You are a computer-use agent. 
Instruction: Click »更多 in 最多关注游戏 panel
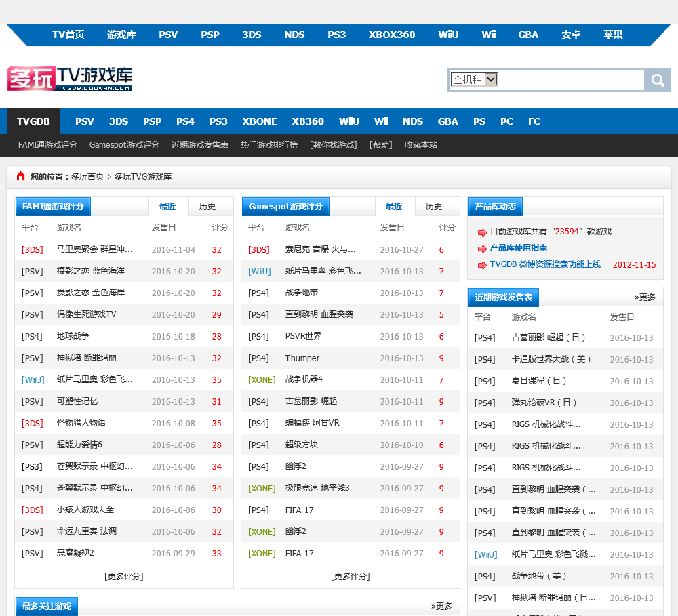(x=441, y=606)
